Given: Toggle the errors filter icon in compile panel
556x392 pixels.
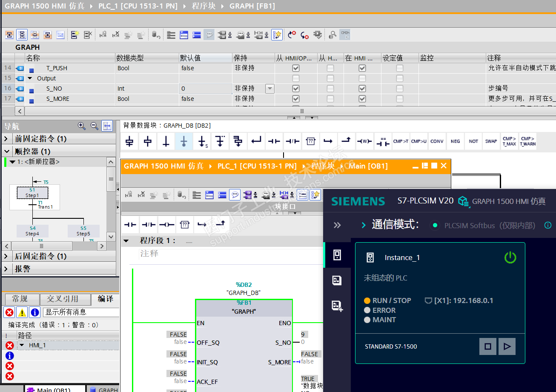Looking at the screenshot, I should point(9,312).
